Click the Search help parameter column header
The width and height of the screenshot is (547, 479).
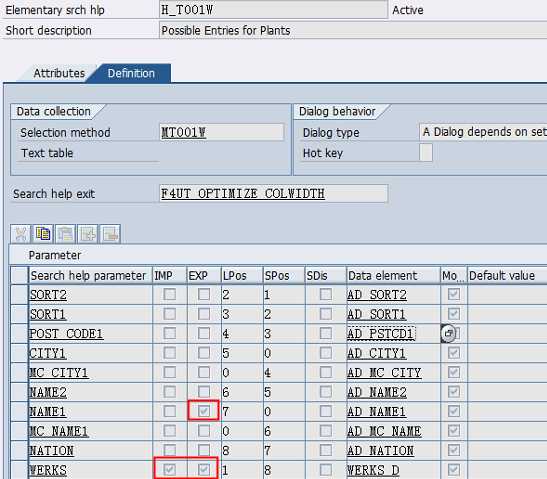90,276
